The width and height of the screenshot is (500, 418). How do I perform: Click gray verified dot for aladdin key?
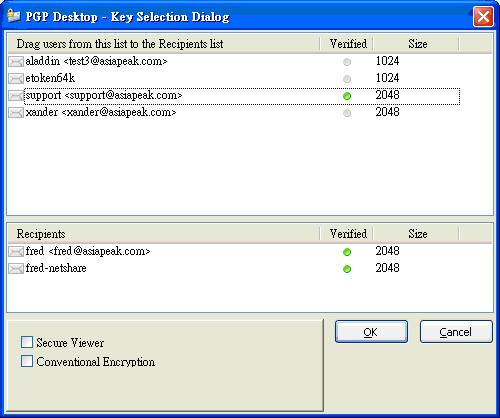coord(347,62)
